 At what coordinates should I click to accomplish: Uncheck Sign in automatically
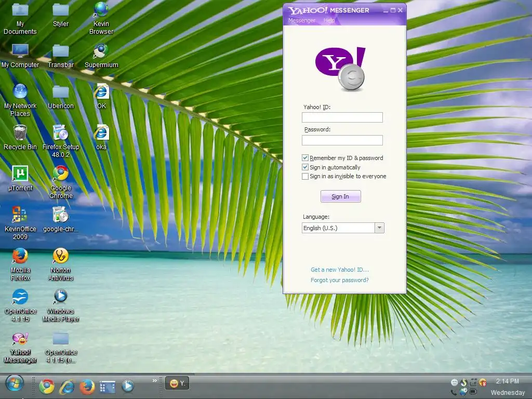[x=305, y=167]
